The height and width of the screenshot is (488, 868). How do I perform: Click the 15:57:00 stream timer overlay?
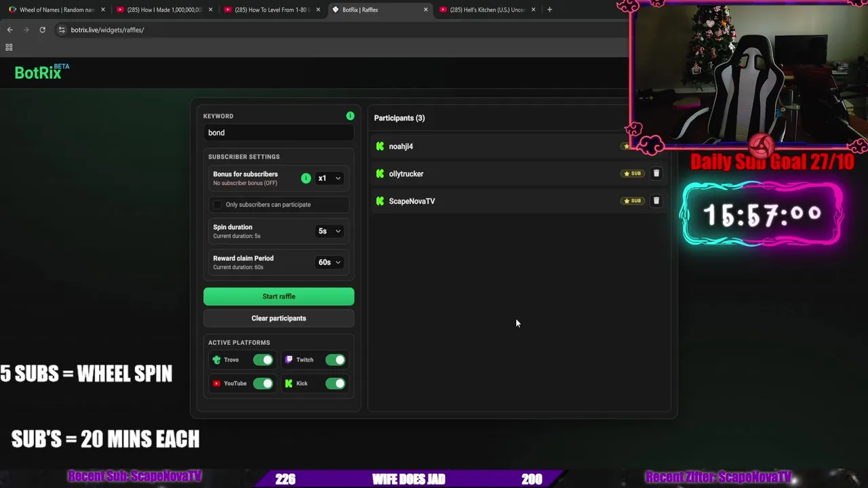coord(763,215)
